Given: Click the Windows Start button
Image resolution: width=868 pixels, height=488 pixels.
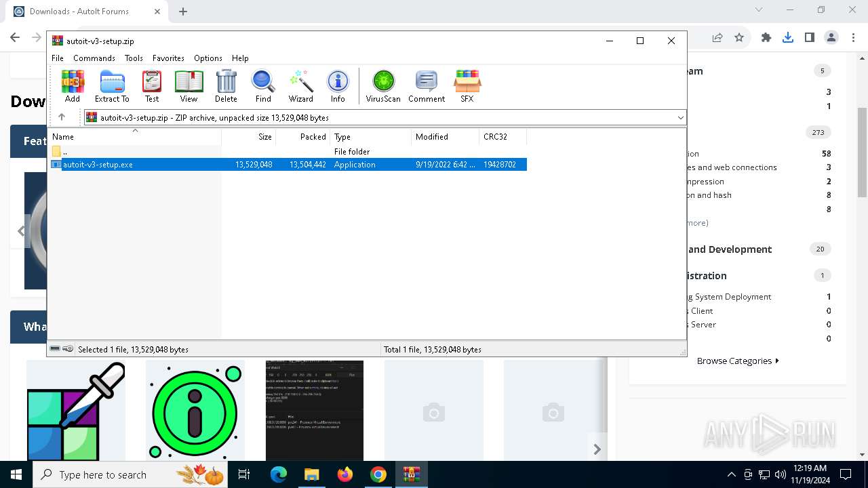Looking at the screenshot, I should 16,474.
